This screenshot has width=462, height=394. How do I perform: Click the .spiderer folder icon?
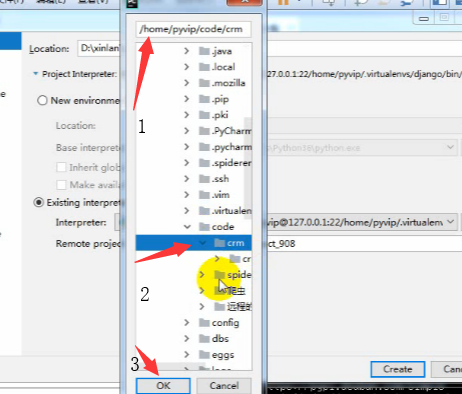coord(204,163)
